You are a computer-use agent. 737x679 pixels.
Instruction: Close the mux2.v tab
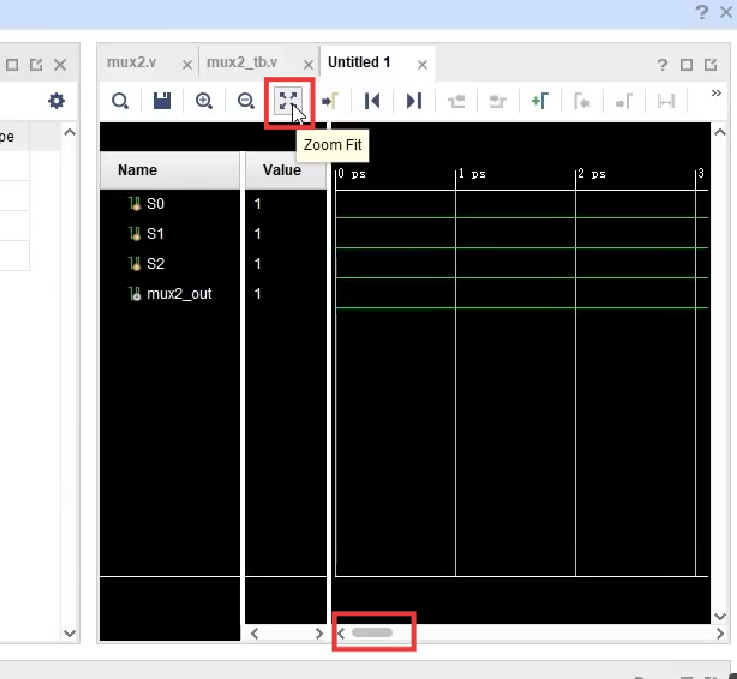coord(187,64)
